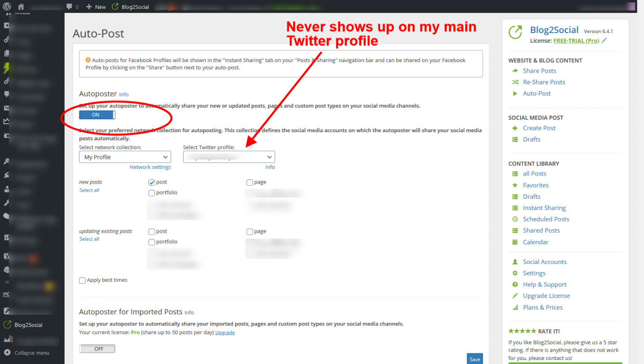Click the home icon in admin bar
Screen dimensions: 644x364
(21, 7)
